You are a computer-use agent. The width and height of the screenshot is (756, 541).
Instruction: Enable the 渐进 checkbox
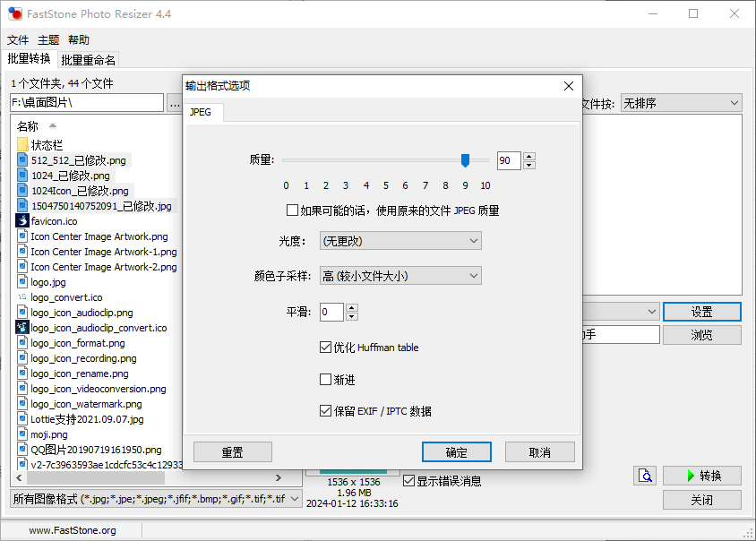326,380
